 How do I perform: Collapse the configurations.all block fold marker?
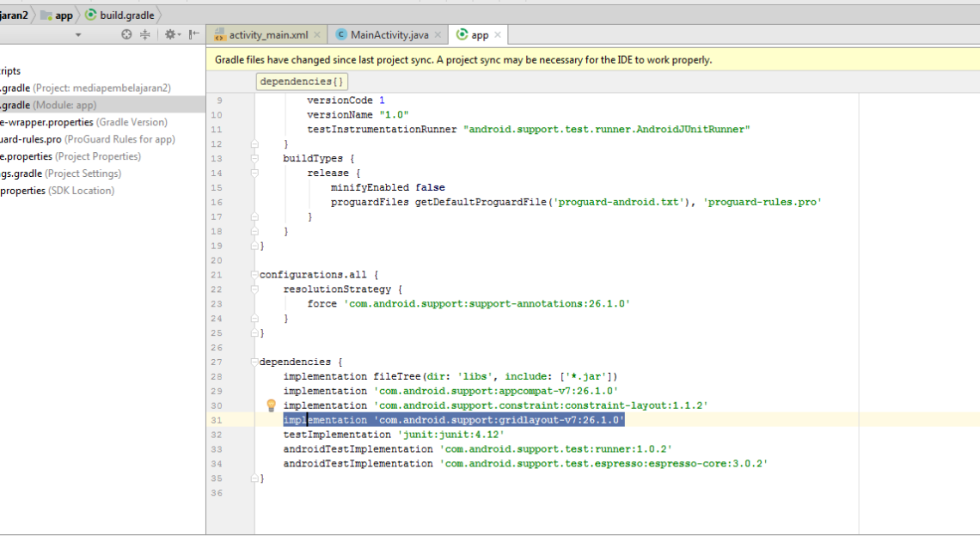[x=254, y=274]
